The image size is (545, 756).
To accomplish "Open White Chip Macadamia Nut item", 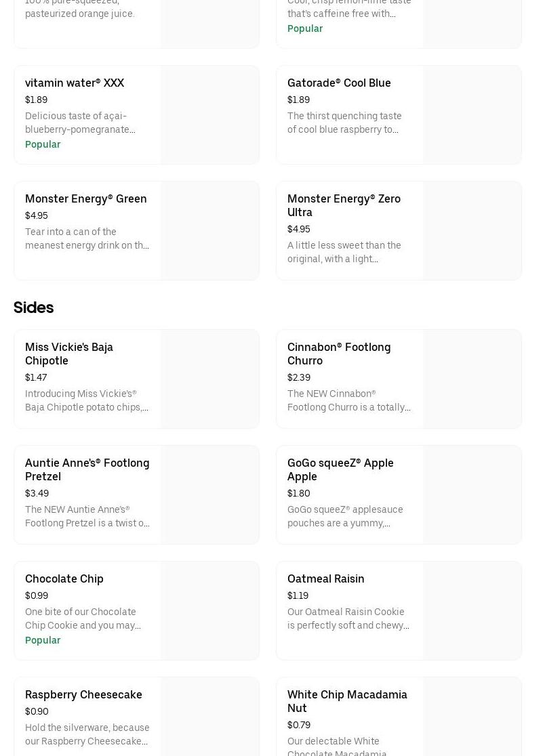I will [347, 701].
